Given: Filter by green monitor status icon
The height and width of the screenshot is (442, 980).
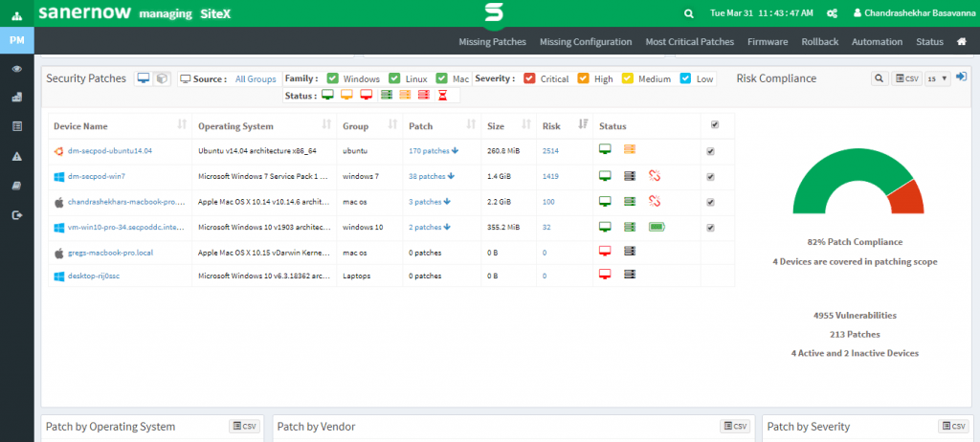Looking at the screenshot, I should [328, 95].
